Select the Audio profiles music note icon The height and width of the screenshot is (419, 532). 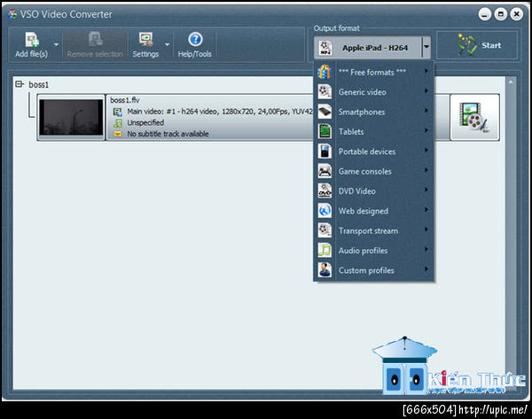coord(325,251)
